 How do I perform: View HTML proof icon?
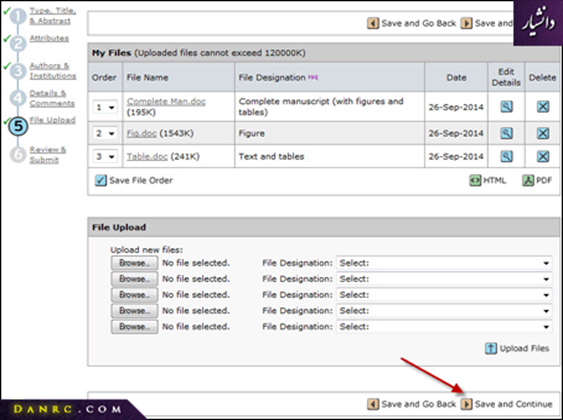tap(475, 180)
